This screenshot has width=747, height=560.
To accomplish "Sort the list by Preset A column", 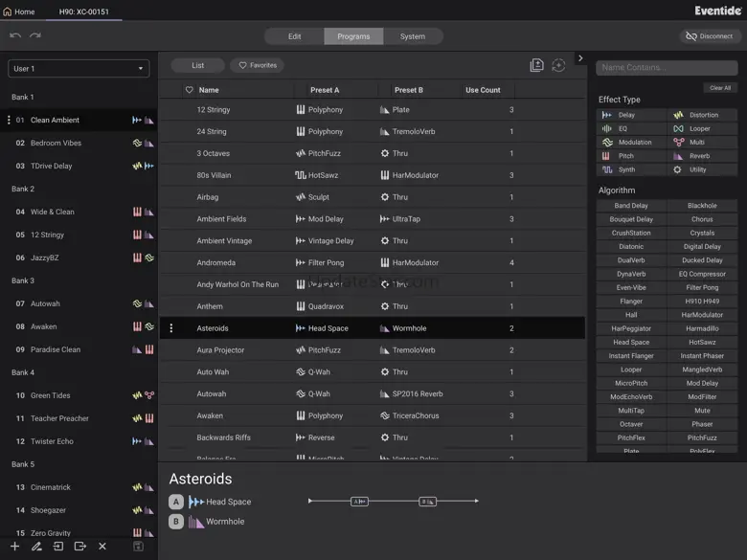I will pos(324,90).
